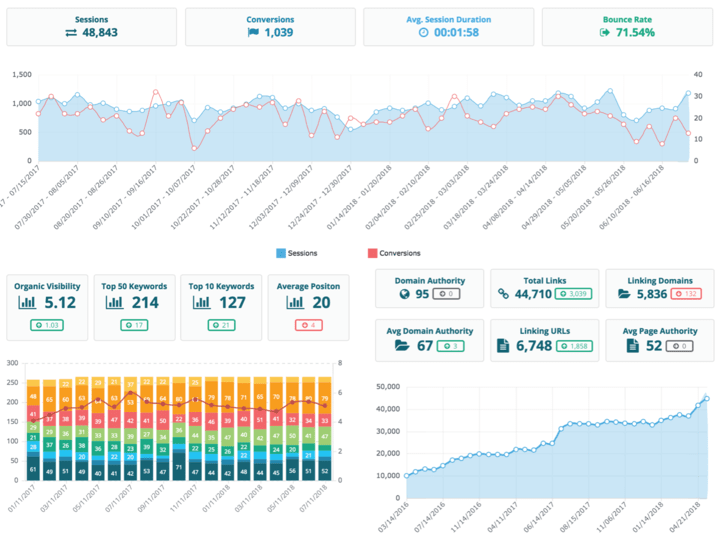Click the Sessions arrows icon

(x=71, y=32)
